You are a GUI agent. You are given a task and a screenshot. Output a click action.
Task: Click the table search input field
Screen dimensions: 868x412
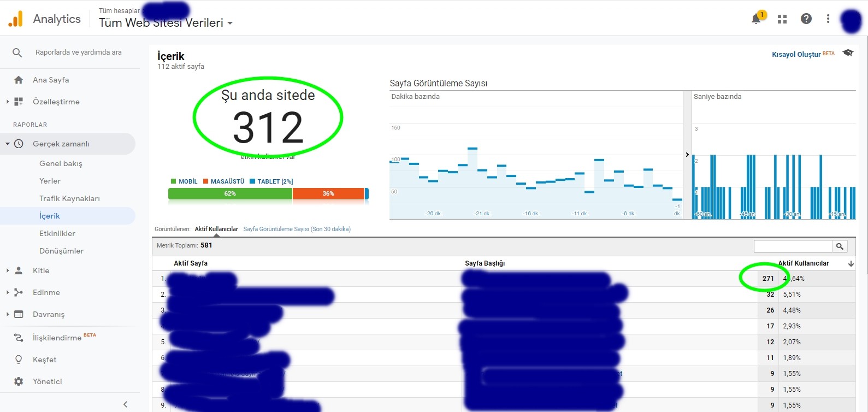tap(793, 246)
